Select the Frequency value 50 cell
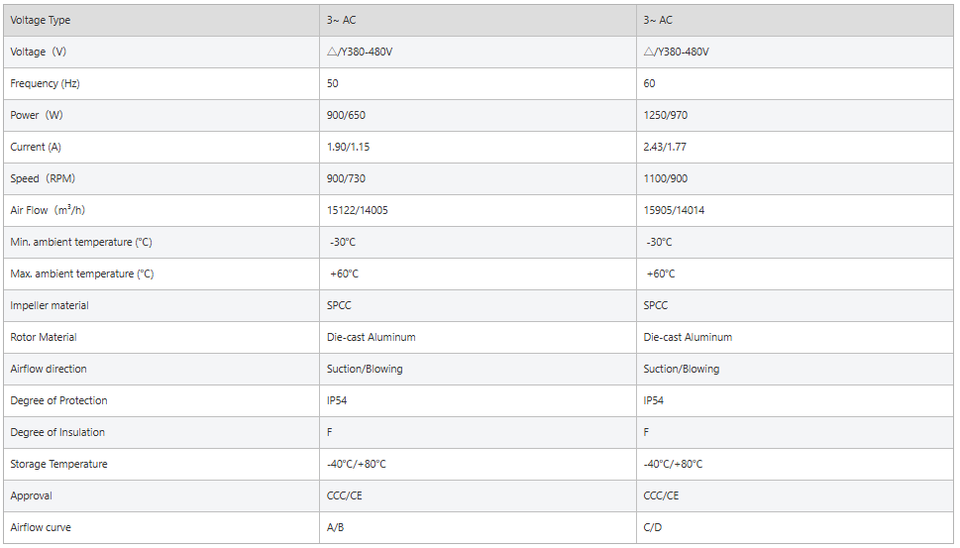 (333, 84)
